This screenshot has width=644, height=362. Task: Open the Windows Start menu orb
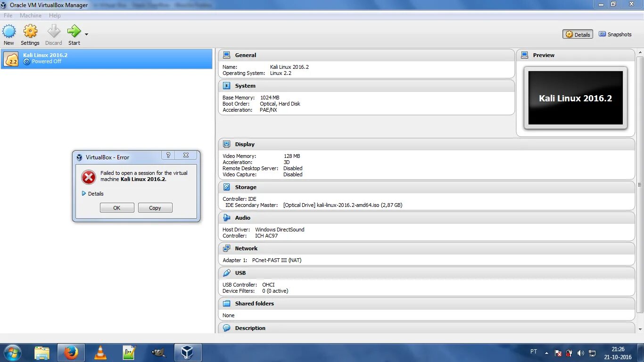(12, 352)
